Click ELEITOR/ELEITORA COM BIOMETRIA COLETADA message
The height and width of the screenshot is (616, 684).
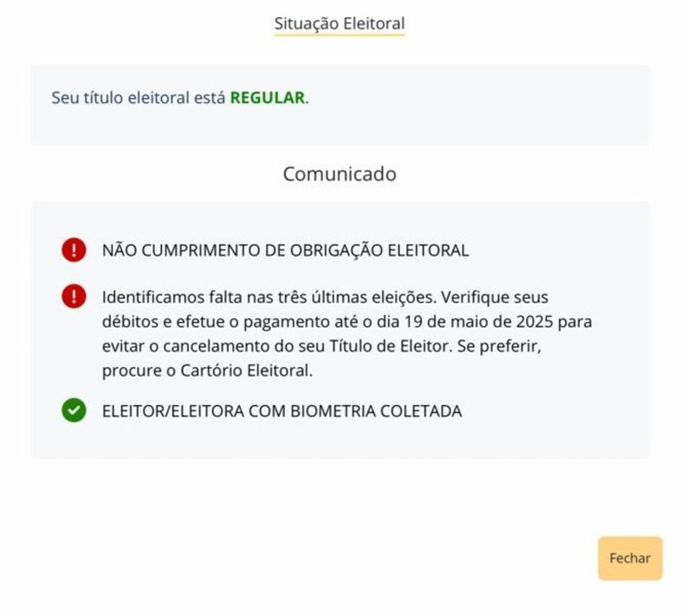(281, 411)
